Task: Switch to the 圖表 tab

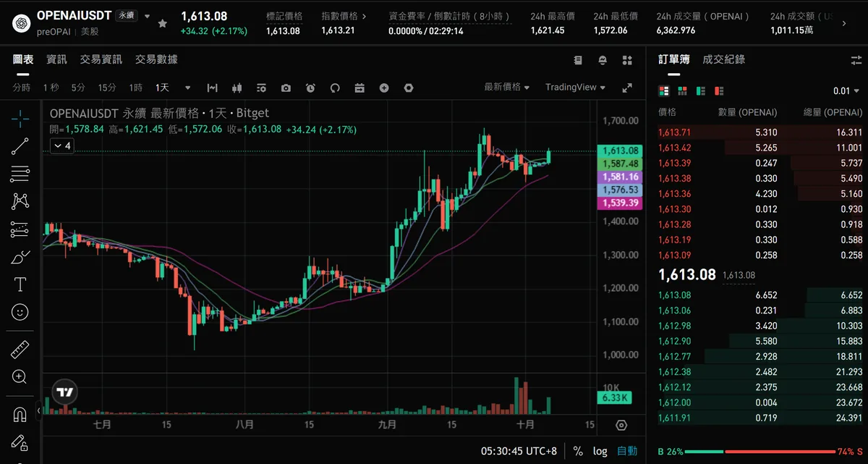Action: tap(23, 59)
